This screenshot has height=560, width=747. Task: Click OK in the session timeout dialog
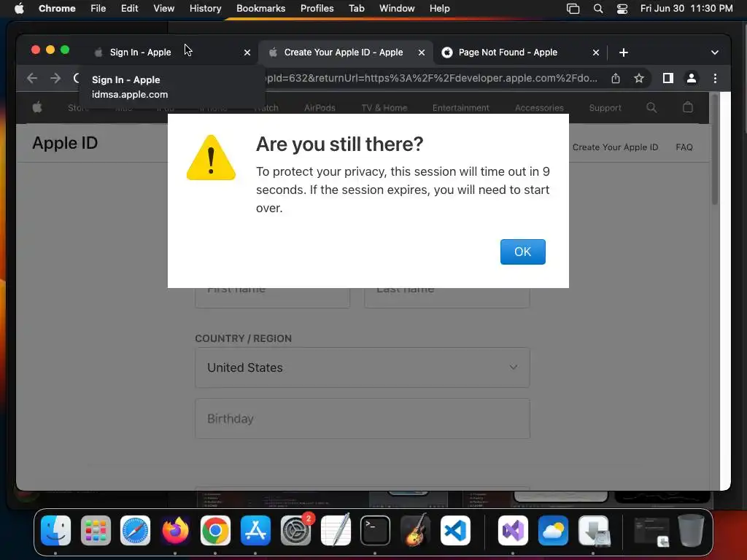[522, 252]
